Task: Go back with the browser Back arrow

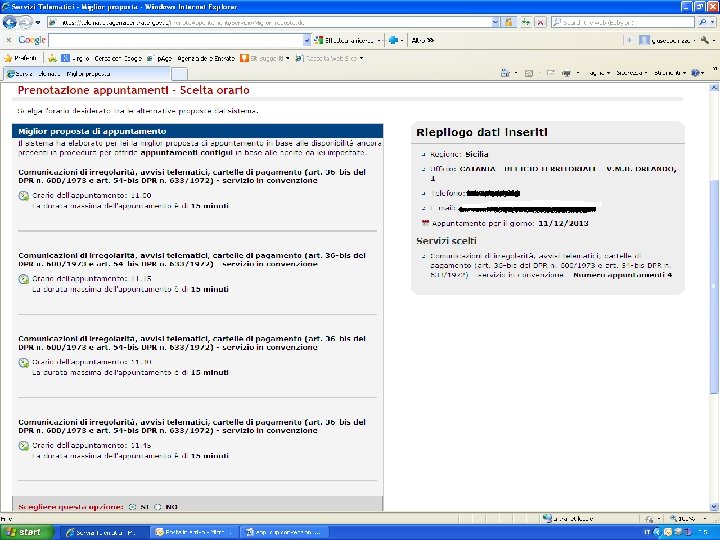Action: 10,22
